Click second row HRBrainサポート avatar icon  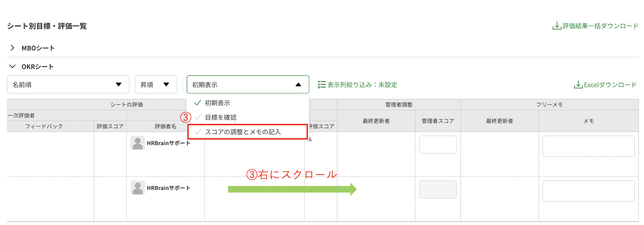[x=137, y=188]
